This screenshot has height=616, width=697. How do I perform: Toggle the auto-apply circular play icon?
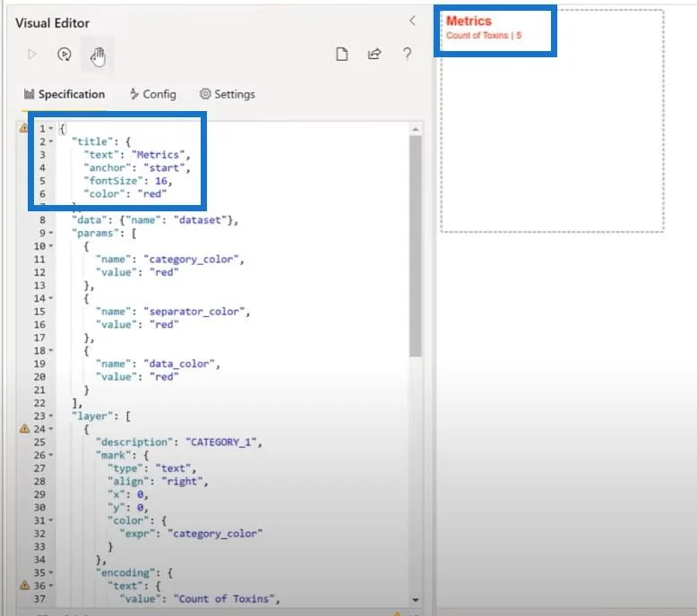tap(65, 55)
